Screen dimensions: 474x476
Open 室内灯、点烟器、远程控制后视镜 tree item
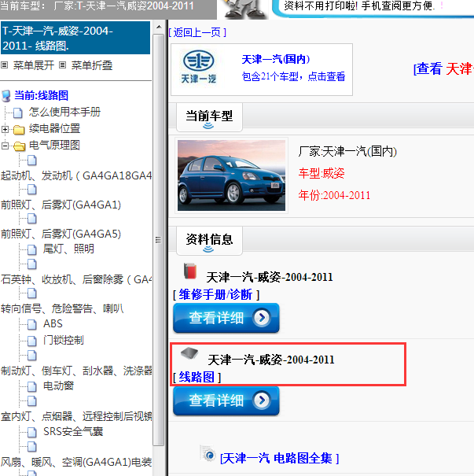pyautogui.click(x=75, y=416)
